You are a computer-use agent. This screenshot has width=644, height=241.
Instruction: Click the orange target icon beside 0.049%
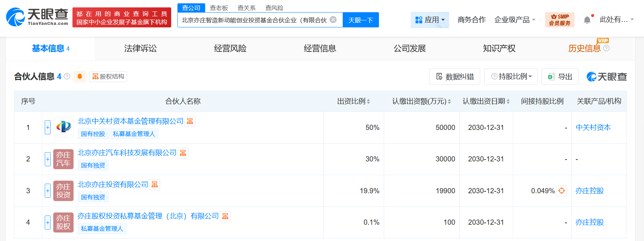[562, 191]
